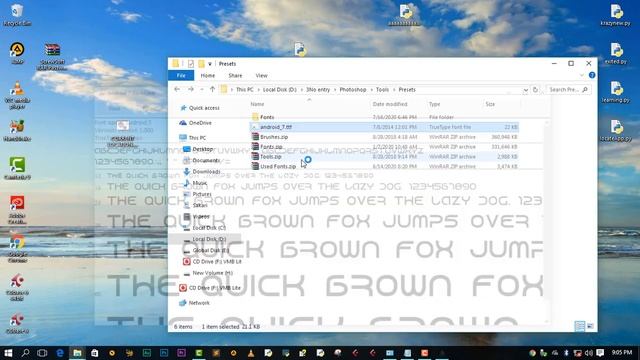
Task: Sort by Size column header
Action: [x=490, y=104]
